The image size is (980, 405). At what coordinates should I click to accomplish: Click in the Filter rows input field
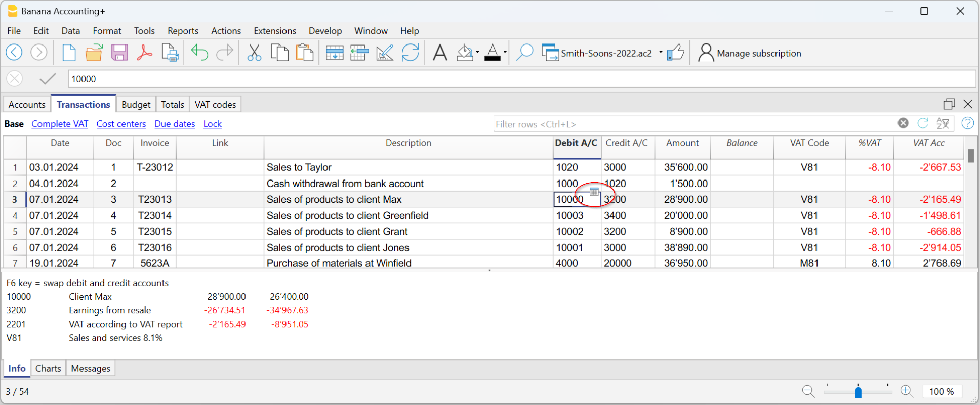point(693,124)
